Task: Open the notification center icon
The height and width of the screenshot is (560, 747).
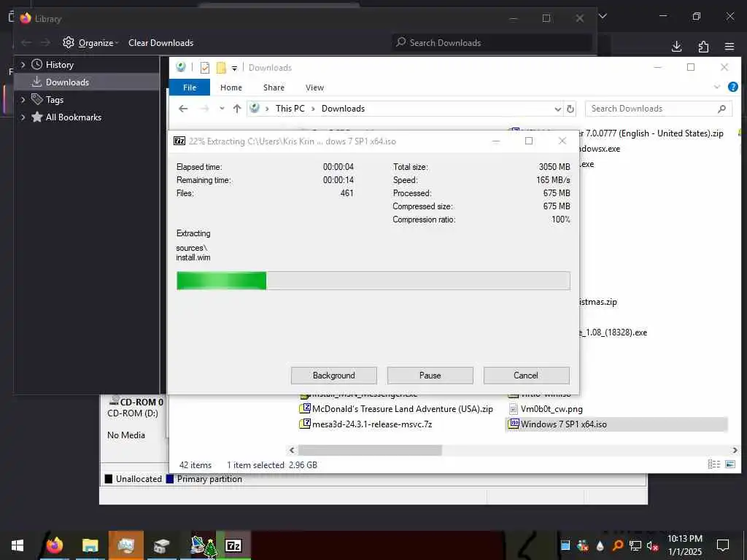Action: [723, 545]
